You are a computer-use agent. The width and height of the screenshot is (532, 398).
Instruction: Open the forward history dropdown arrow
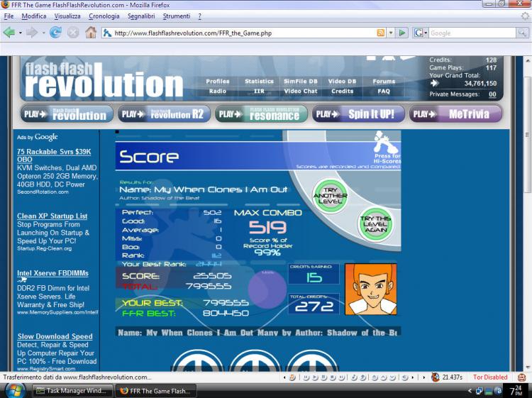click(43, 33)
